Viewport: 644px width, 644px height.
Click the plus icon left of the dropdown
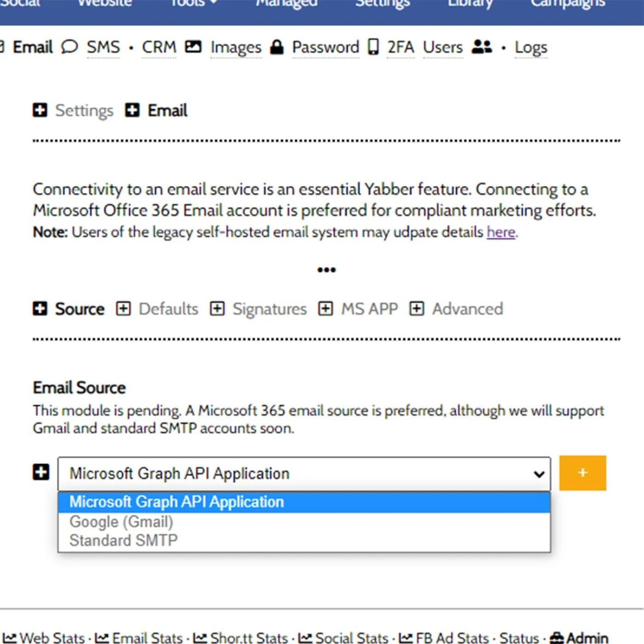tap(41, 473)
